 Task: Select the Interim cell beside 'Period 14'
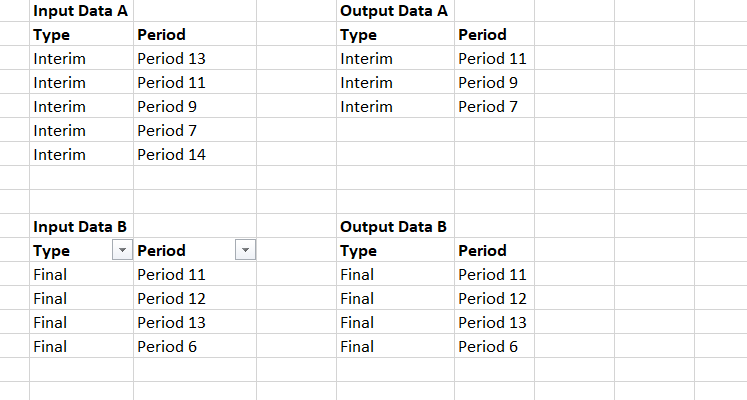click(x=60, y=155)
